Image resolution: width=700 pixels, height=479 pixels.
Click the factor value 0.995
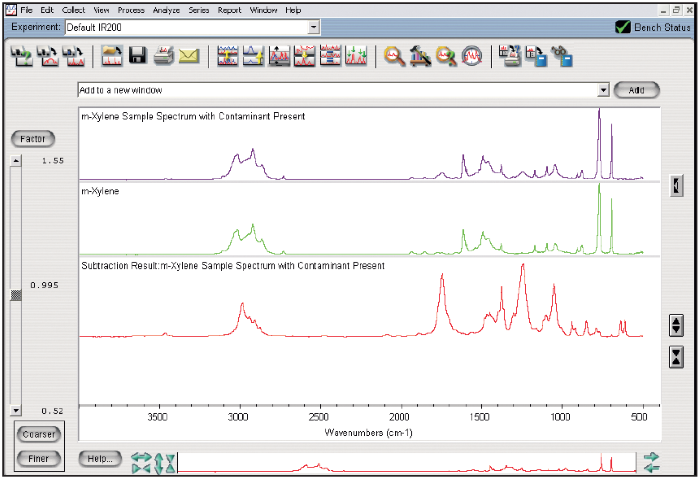point(45,285)
